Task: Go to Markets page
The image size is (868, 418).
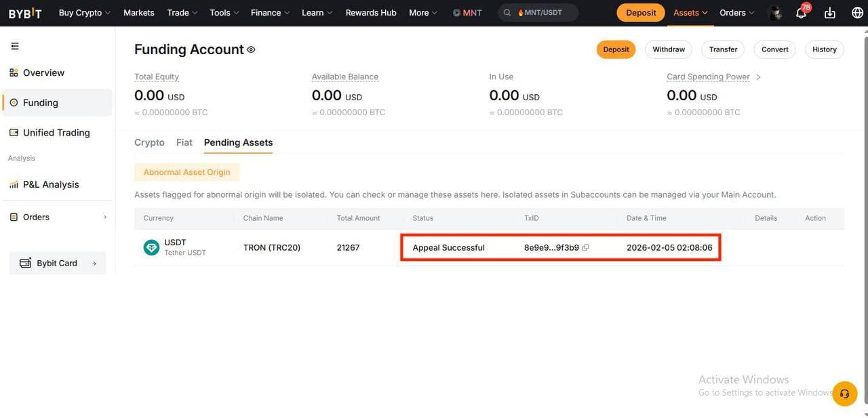Action: tap(138, 13)
